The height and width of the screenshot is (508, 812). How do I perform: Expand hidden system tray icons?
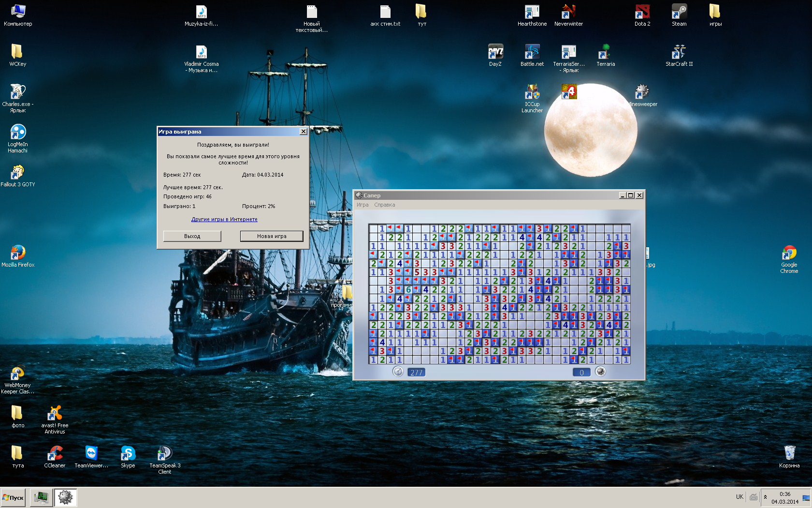pyautogui.click(x=765, y=497)
